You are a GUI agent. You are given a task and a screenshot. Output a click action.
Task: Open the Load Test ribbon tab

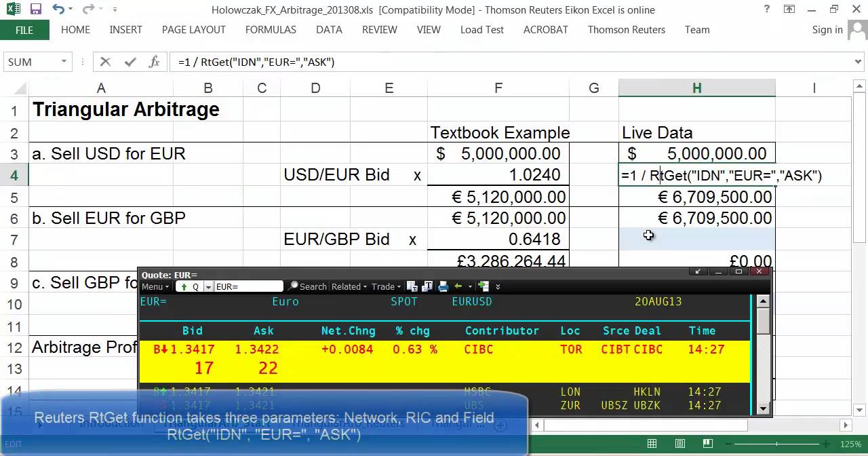click(482, 30)
